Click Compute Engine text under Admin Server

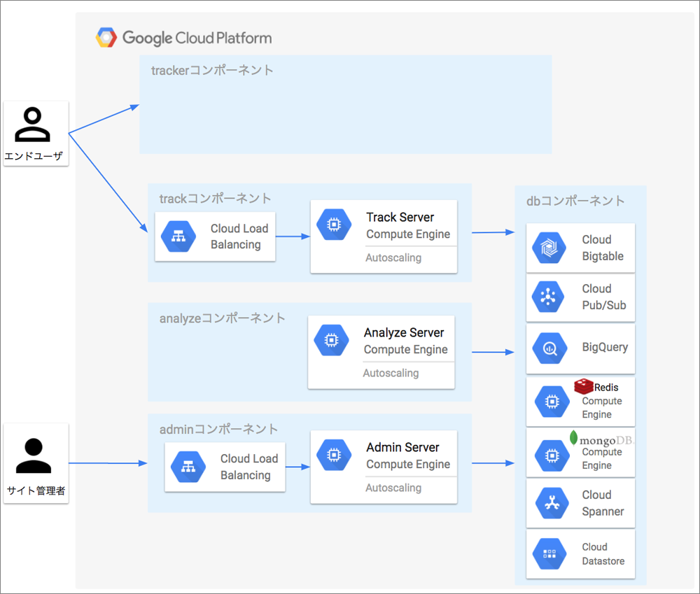408,464
